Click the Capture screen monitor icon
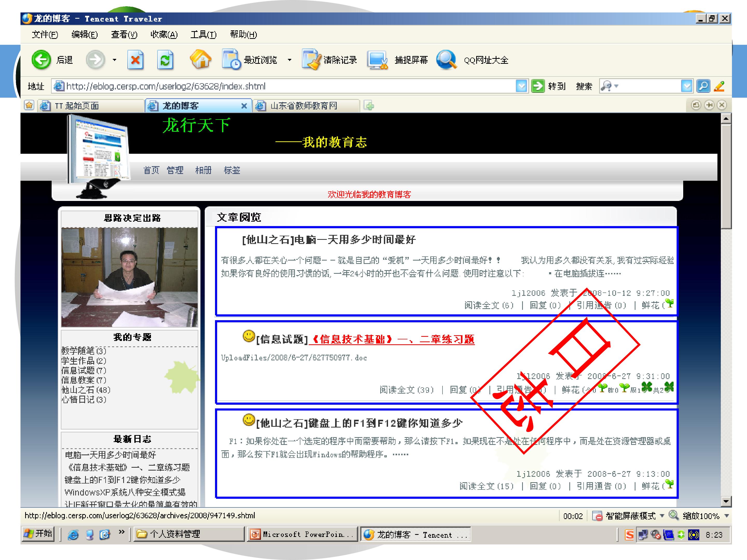Viewport: 747px width, 560px height. click(x=377, y=60)
